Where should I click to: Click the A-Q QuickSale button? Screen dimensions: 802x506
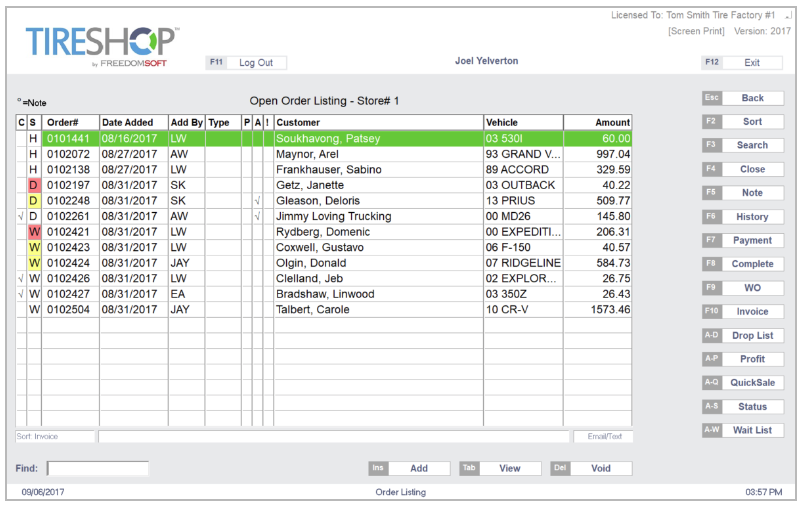coord(752,383)
